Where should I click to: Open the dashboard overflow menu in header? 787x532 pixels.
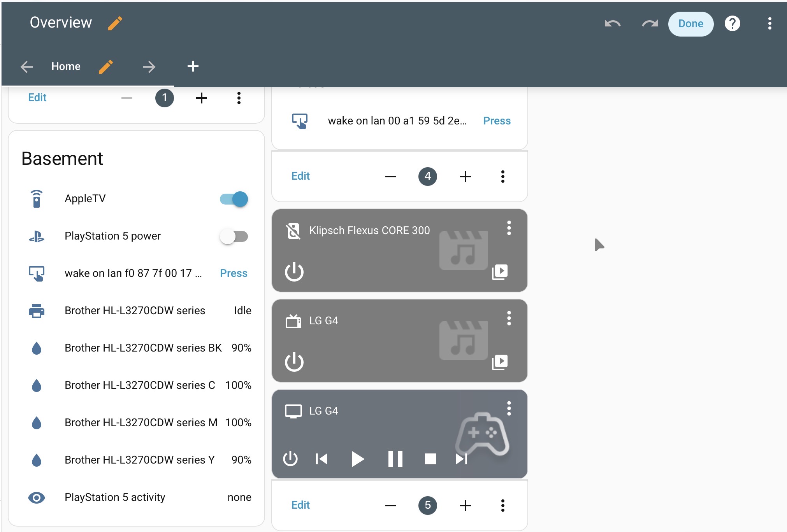[769, 24]
